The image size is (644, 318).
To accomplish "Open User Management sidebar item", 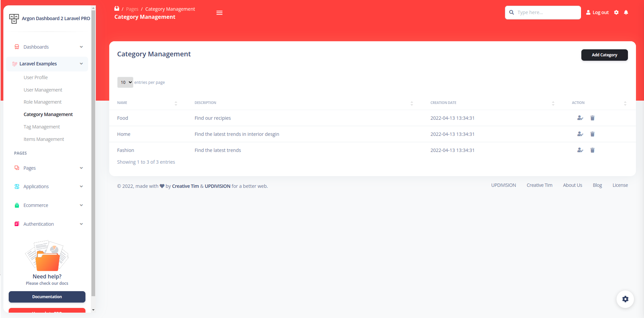I will [43, 90].
